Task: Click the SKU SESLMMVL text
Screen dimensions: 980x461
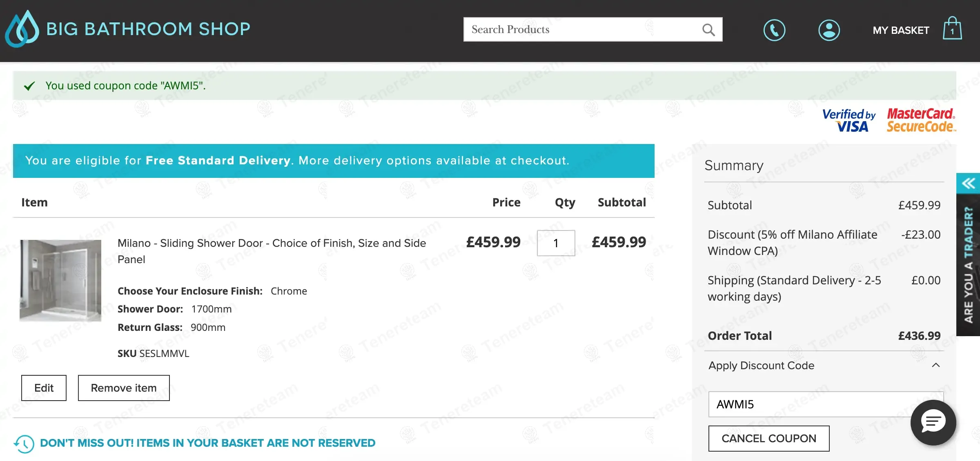Action: pos(154,353)
